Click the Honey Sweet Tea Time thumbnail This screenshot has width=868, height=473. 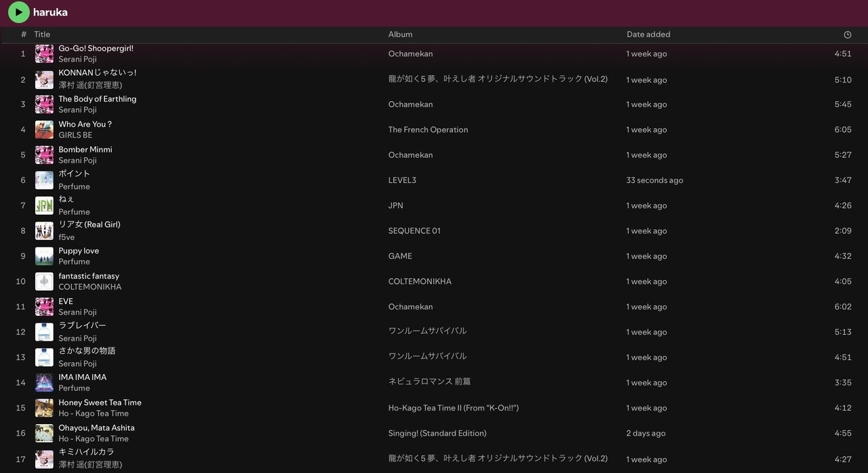tap(44, 408)
